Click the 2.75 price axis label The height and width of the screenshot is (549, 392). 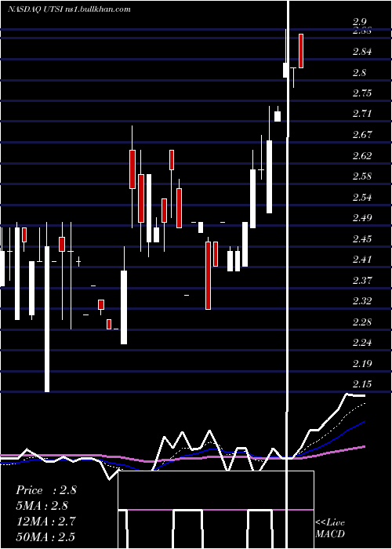tap(362, 93)
